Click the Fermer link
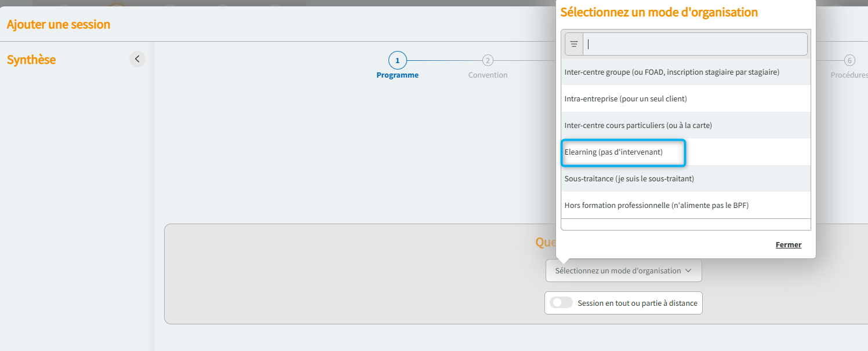This screenshot has width=868, height=351. pyautogui.click(x=788, y=245)
